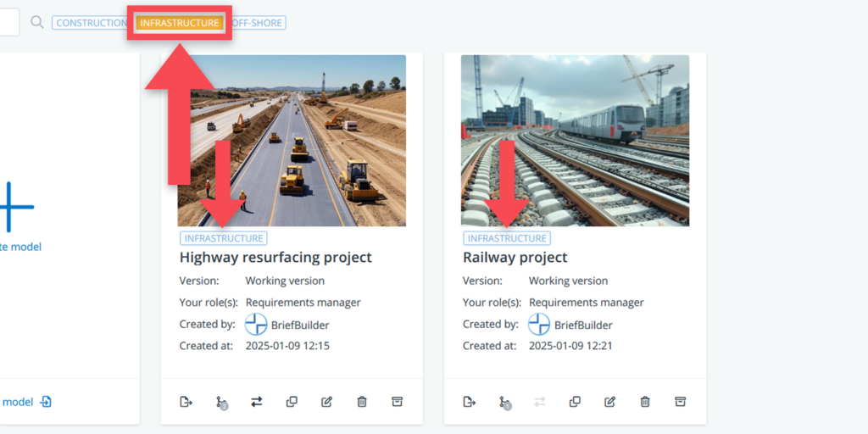
Task: Edit the Railway project details
Action: [610, 402]
